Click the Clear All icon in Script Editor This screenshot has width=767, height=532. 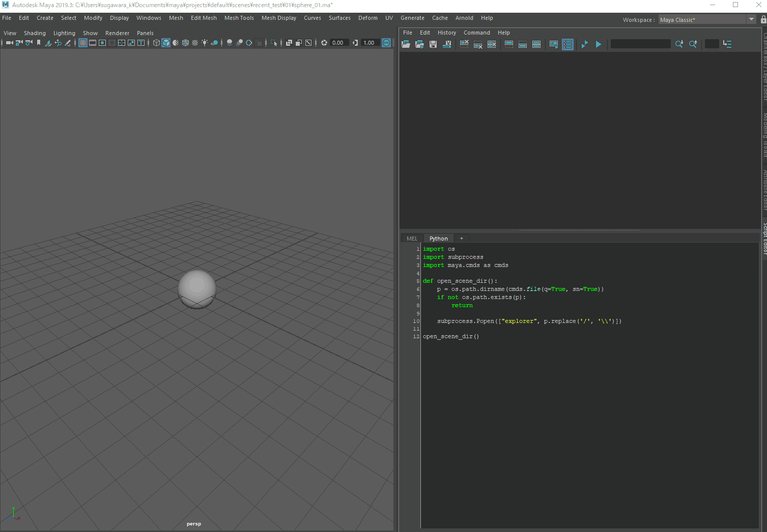[x=492, y=44]
